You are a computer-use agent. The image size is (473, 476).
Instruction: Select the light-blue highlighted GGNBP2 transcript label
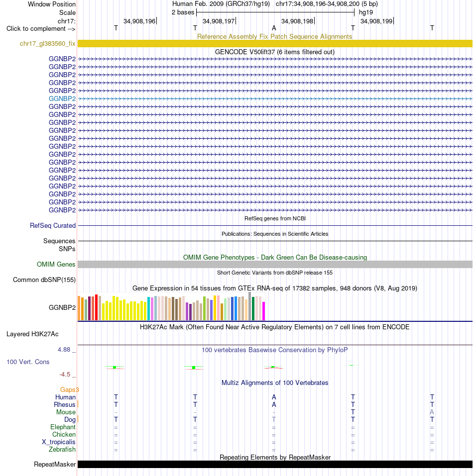pyautogui.click(x=62, y=98)
